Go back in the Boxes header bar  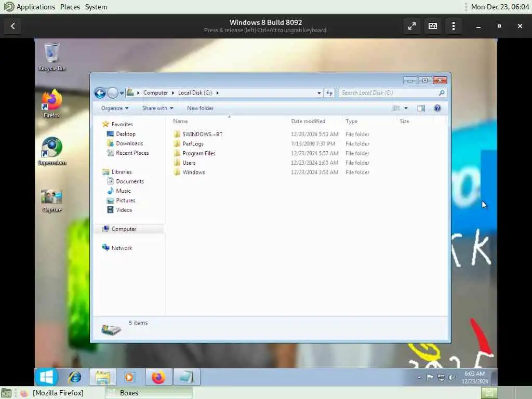[x=13, y=26]
